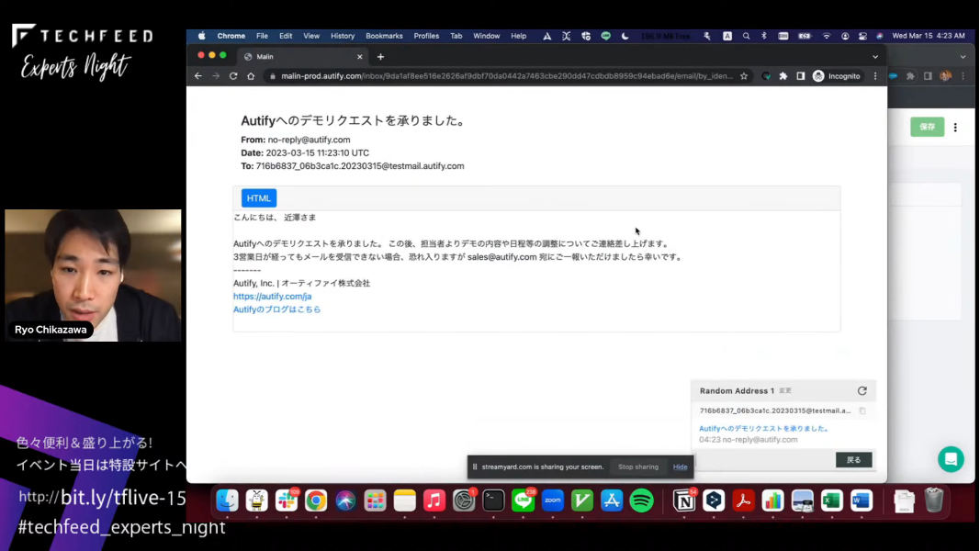Click the green 保存 button in background window
The image size is (980, 551).
(927, 127)
